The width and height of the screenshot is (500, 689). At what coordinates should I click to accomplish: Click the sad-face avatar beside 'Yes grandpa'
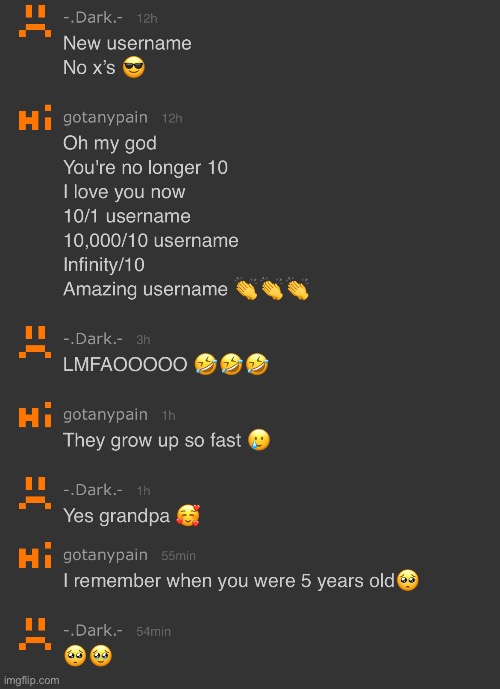click(35, 493)
